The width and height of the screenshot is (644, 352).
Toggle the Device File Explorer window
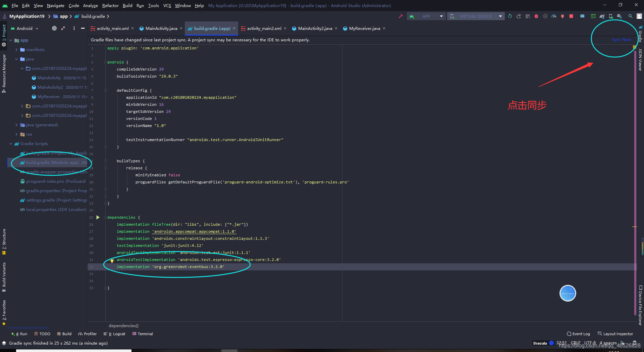click(x=640, y=305)
